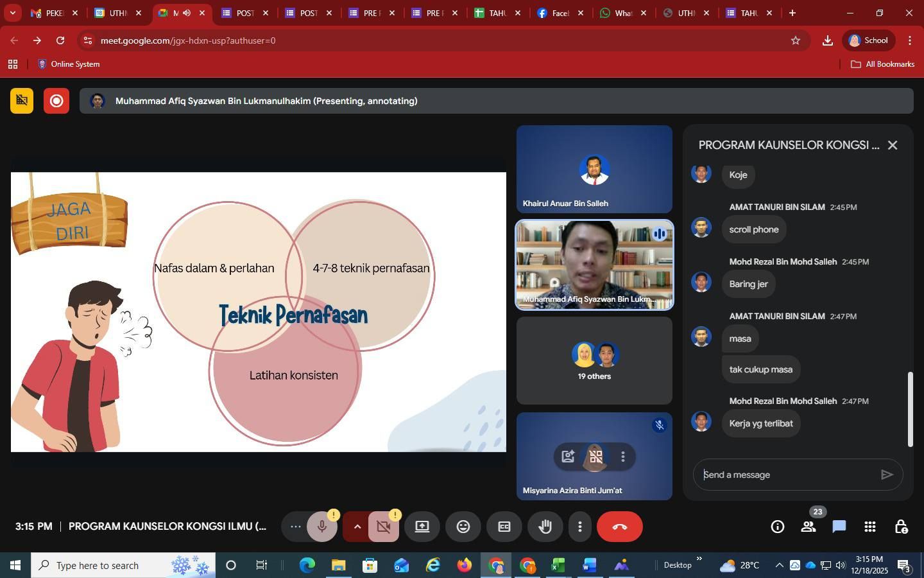Screen dimensions: 924x578
Task: Open the host controls lock icon
Action: click(900, 527)
